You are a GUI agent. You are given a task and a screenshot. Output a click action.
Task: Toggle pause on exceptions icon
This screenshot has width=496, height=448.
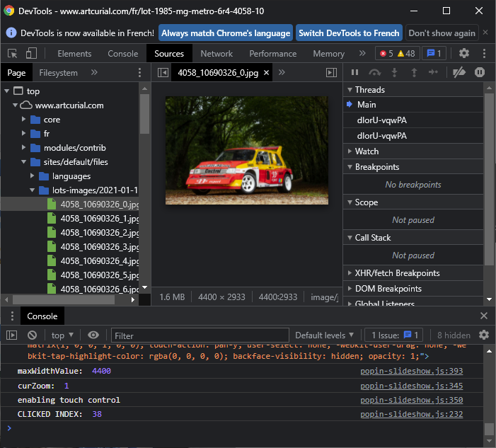pyautogui.click(x=480, y=72)
